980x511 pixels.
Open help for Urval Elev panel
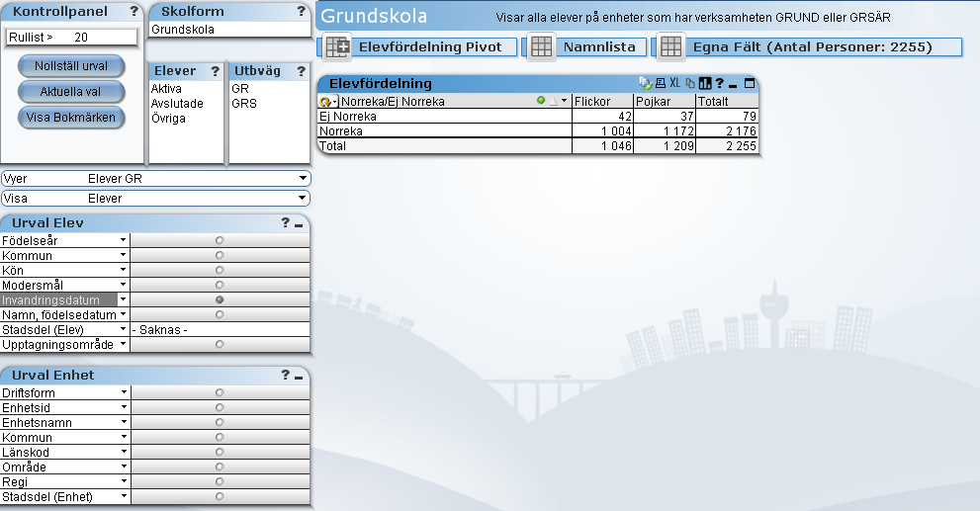[286, 222]
